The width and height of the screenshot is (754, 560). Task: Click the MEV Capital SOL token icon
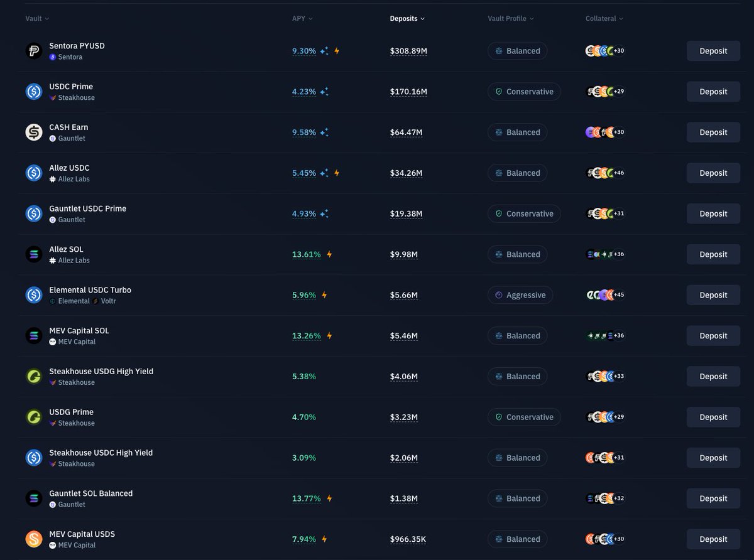(x=34, y=336)
